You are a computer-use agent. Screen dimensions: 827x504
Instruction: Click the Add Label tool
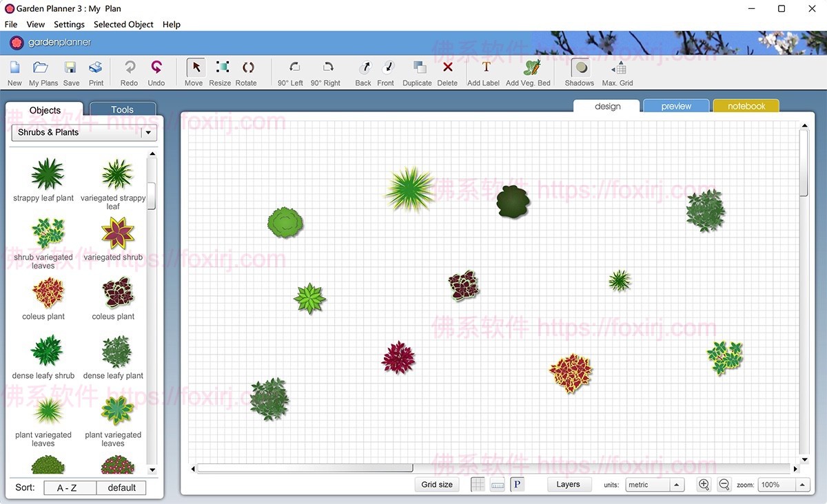click(x=485, y=67)
